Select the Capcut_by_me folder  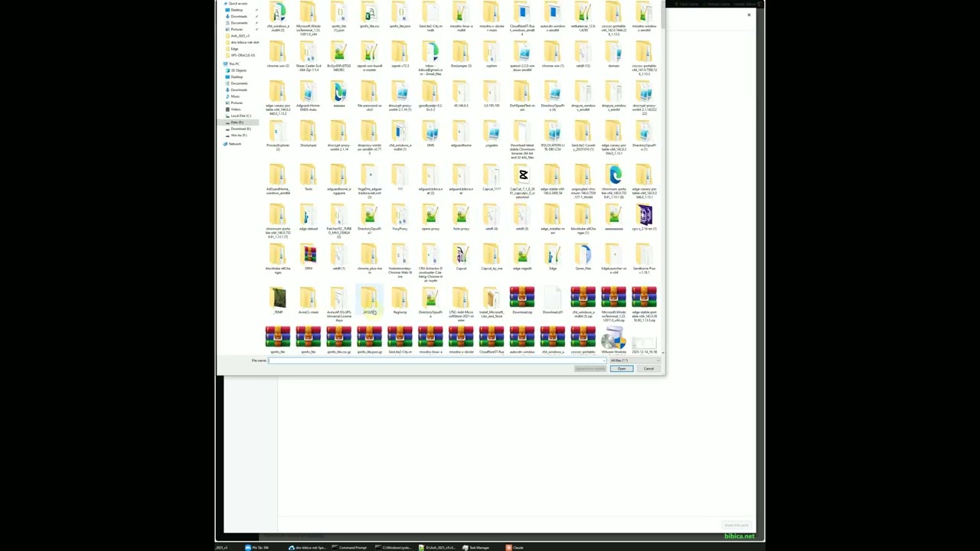pos(492,257)
